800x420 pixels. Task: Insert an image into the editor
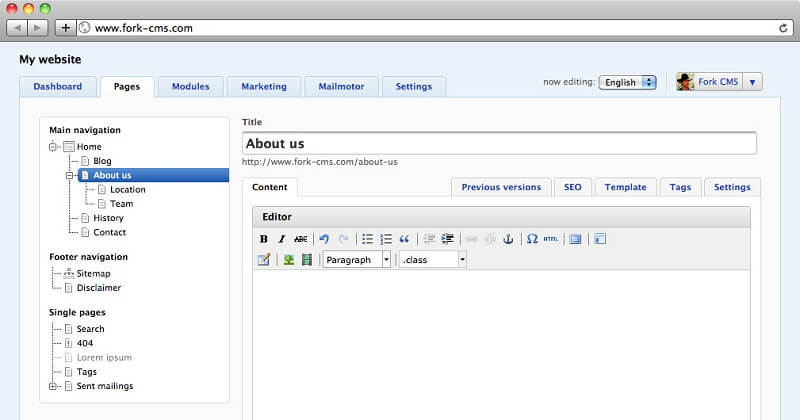pos(289,260)
